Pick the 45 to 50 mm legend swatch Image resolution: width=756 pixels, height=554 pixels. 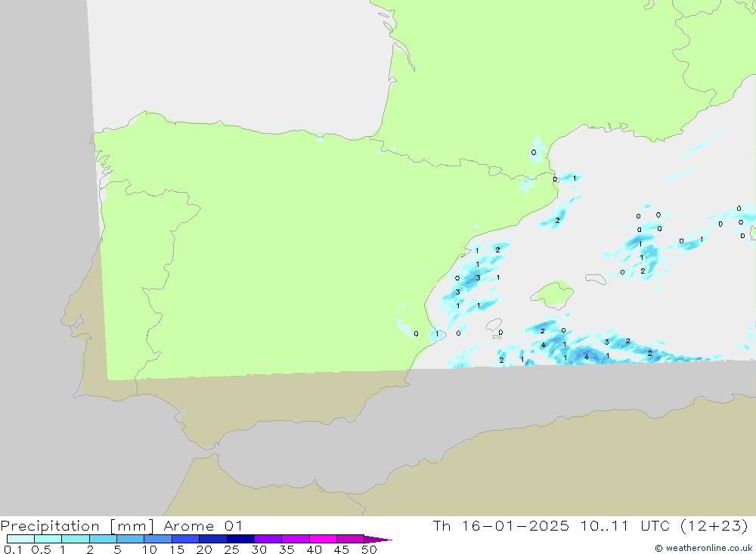pyautogui.click(x=351, y=539)
